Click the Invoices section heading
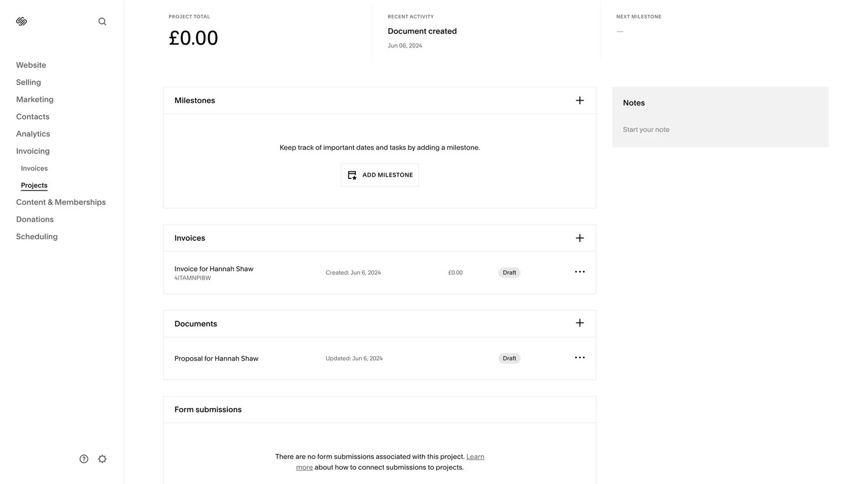This screenshot has width=868, height=484. (190, 238)
